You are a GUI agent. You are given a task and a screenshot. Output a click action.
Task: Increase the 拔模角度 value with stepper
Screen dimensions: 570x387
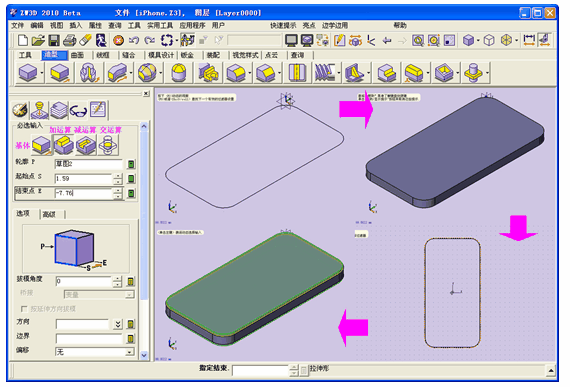[117, 279]
